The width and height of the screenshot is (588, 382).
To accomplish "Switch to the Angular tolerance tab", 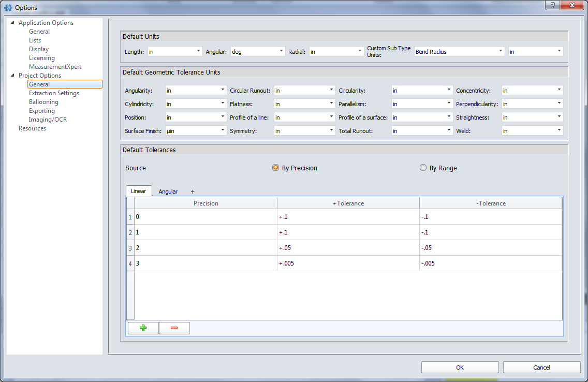I will [x=168, y=191].
